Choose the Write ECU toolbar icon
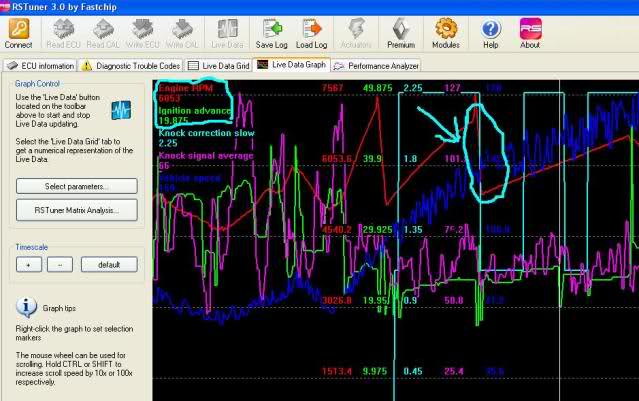Image resolution: width=639 pixels, height=401 pixels. tap(143, 29)
